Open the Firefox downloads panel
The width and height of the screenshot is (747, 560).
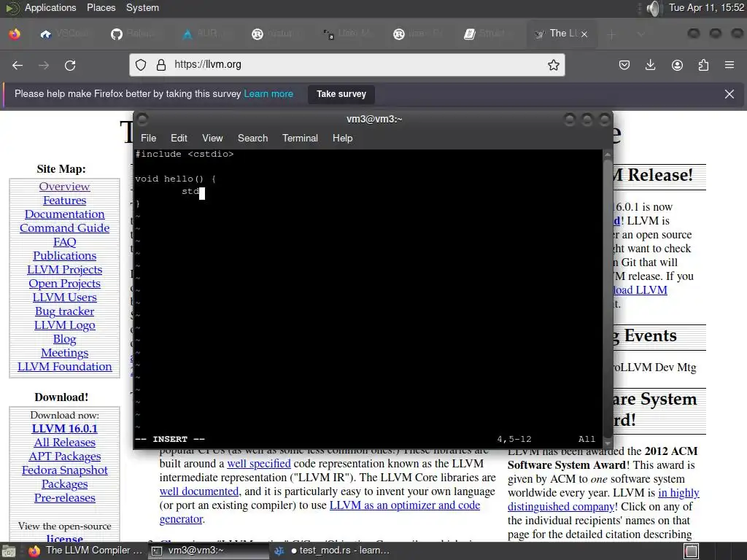point(650,65)
